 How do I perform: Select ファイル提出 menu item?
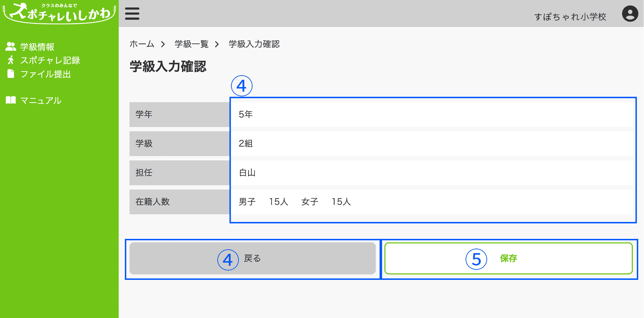click(x=46, y=74)
